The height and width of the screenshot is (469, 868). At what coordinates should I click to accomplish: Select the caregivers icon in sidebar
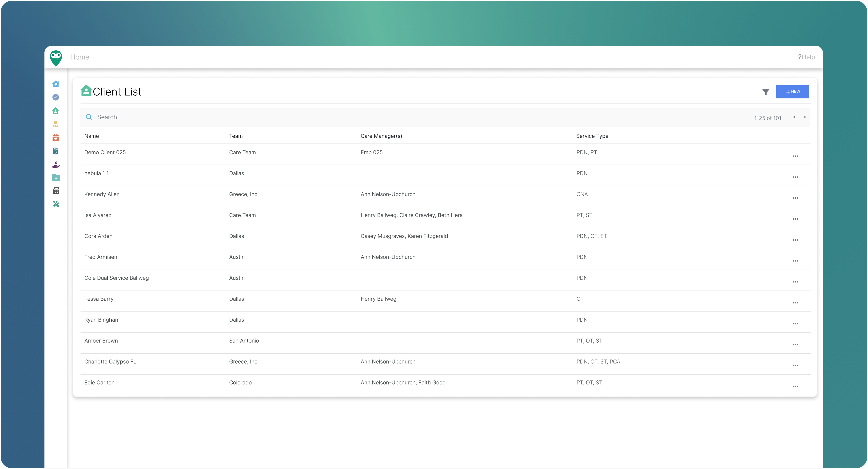56,124
